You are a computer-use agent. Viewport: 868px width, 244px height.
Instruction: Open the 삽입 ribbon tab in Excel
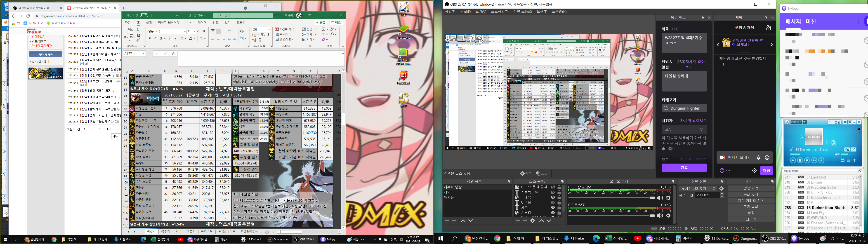149,23
